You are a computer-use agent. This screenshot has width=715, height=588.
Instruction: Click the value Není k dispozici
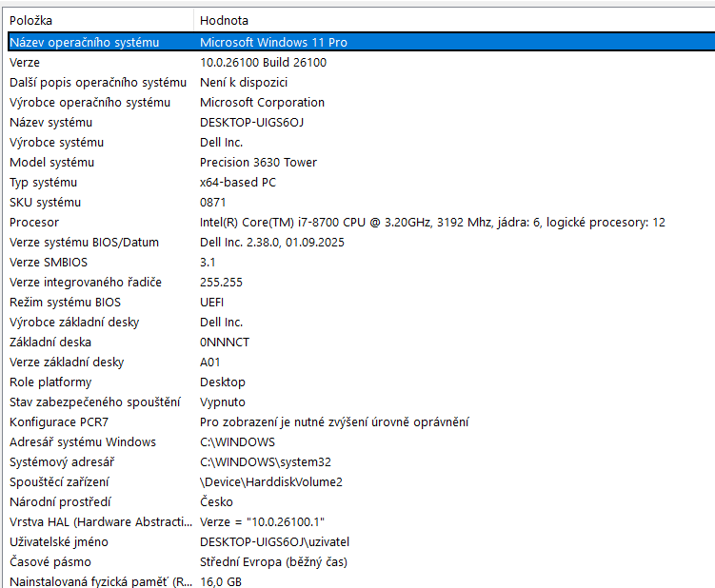244,83
